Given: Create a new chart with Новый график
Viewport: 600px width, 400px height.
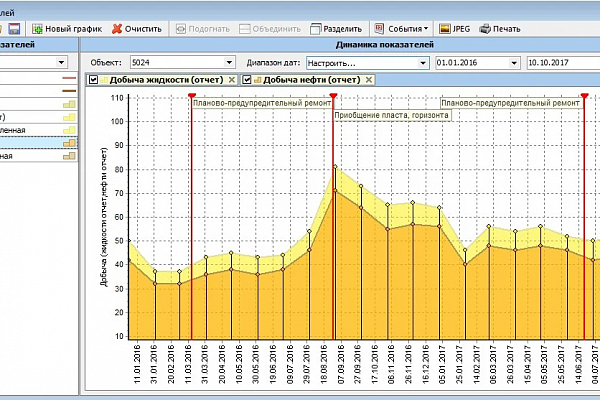Looking at the screenshot, I should point(67,29).
